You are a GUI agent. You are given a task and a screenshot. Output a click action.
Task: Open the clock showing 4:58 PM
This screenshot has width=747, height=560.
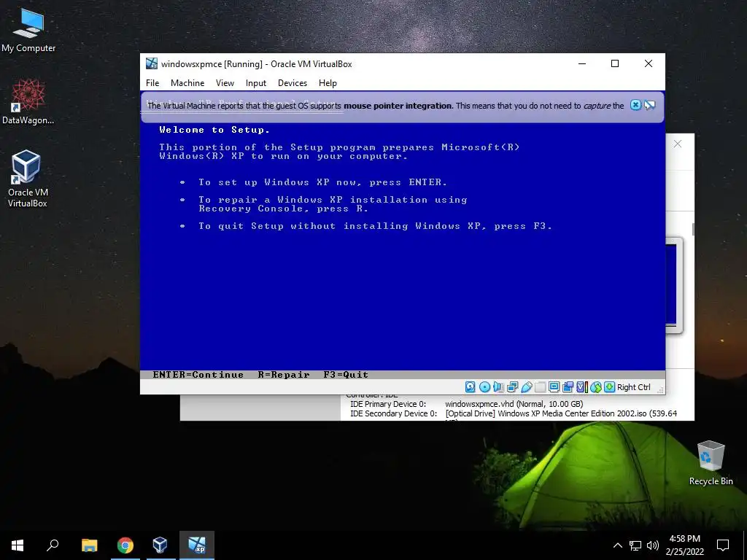(684, 545)
